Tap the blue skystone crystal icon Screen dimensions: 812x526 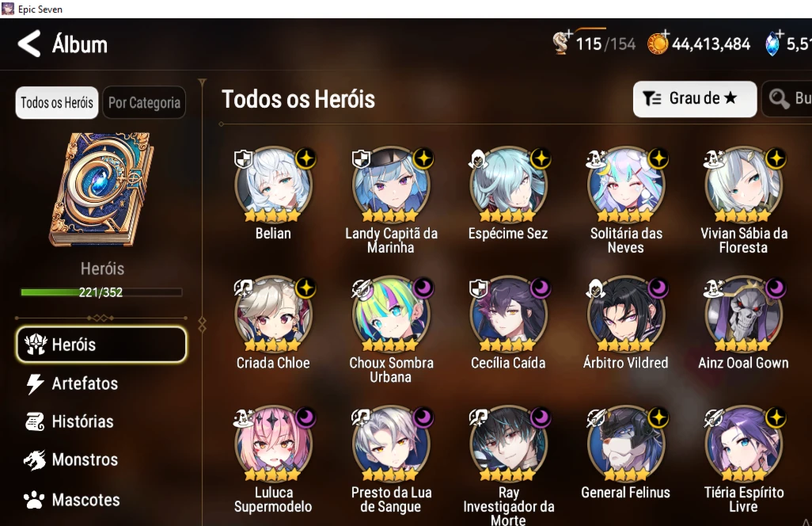coord(772,44)
